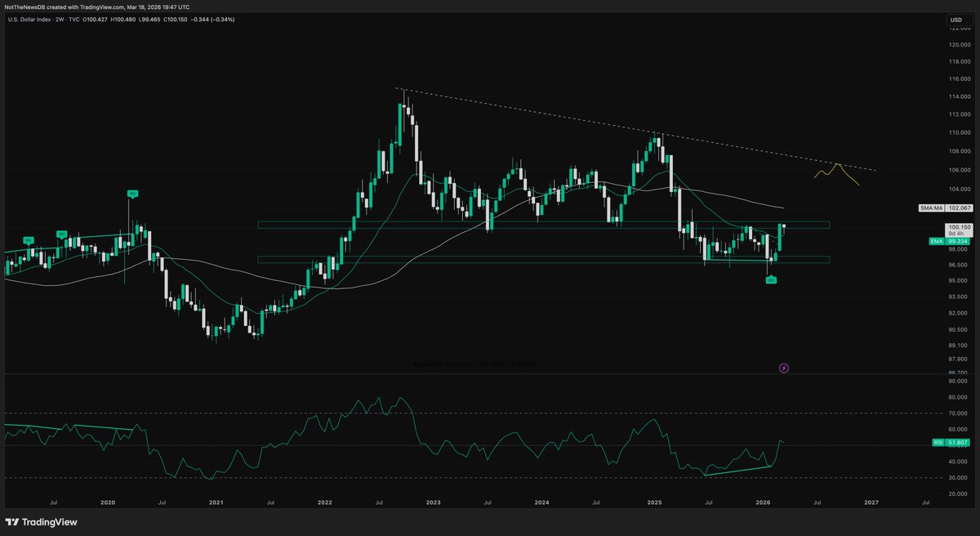Click the yellow projected price path
The height and width of the screenshot is (536, 980).
click(836, 174)
